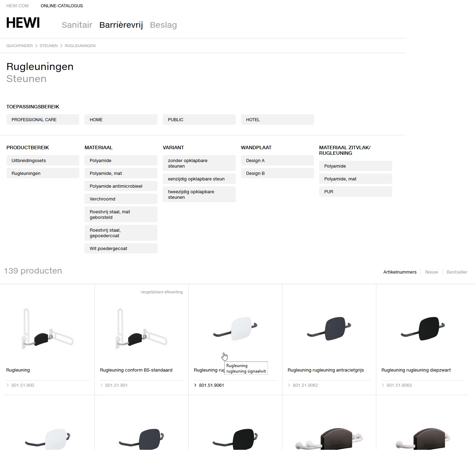Switch to the Sanitair section
The image size is (476, 473).
coord(77,25)
